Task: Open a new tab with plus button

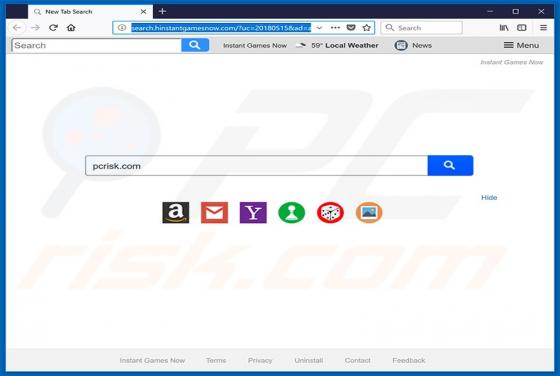Action: coord(162,11)
